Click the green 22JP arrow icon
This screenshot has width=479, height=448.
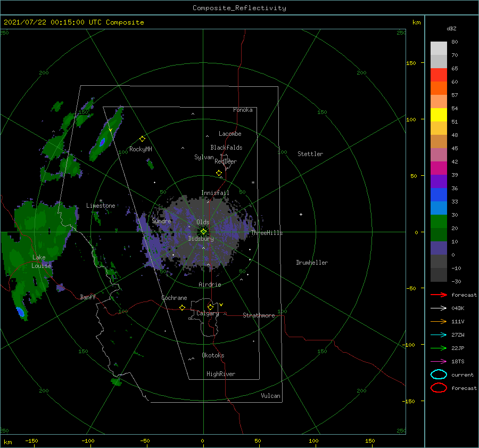point(439,348)
